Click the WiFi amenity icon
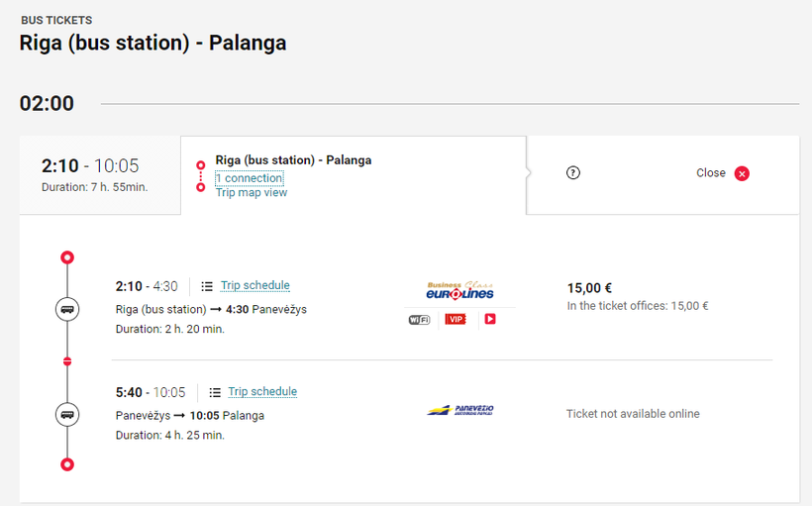 point(419,319)
